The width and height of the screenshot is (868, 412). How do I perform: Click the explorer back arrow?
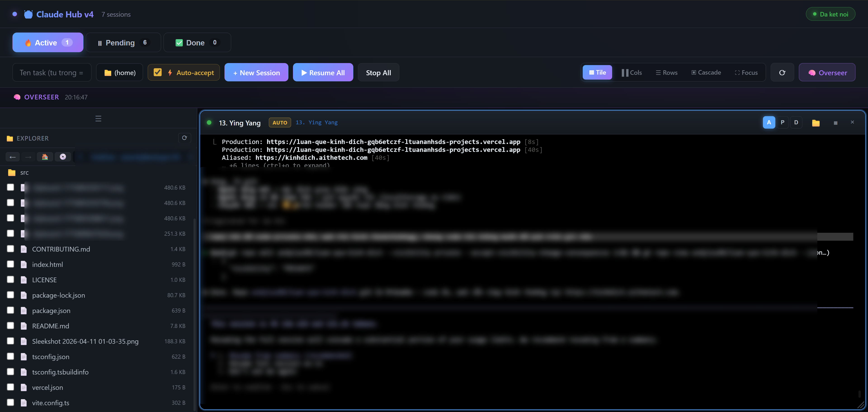[12, 157]
